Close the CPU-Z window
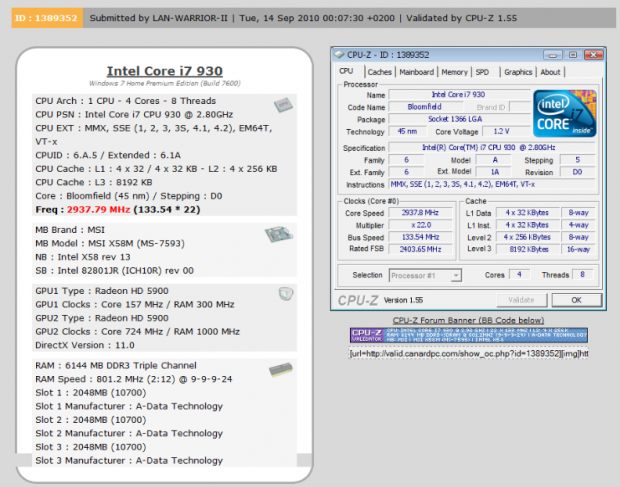620x487 pixels. pyautogui.click(x=593, y=55)
